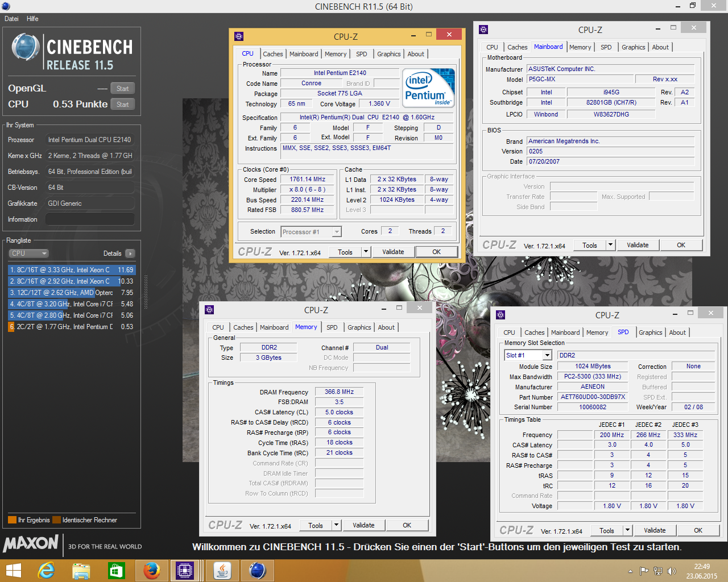
Task: Switch to Cinebench taskbar icon
Action: click(258, 571)
